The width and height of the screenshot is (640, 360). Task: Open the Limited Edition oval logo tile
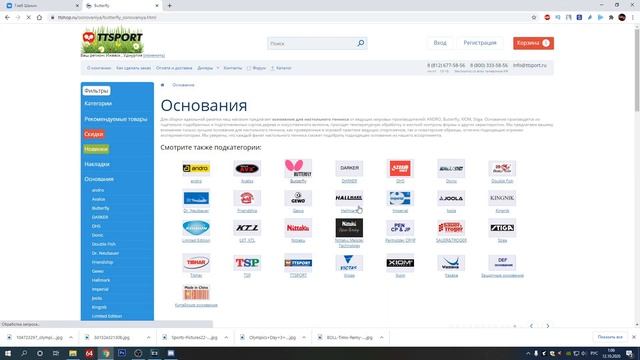196,228
